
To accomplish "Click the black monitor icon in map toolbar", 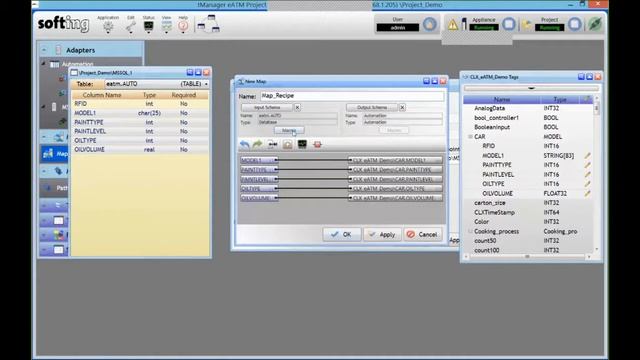I will pyautogui.click(x=302, y=144).
